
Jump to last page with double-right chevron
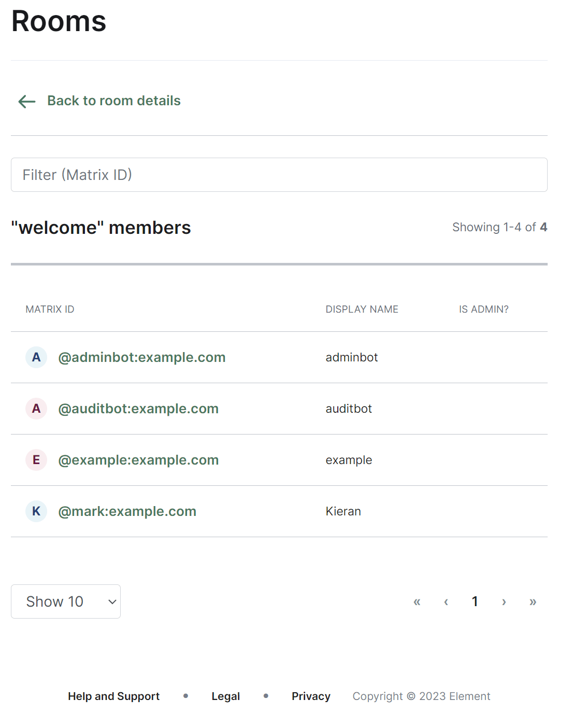coord(533,601)
